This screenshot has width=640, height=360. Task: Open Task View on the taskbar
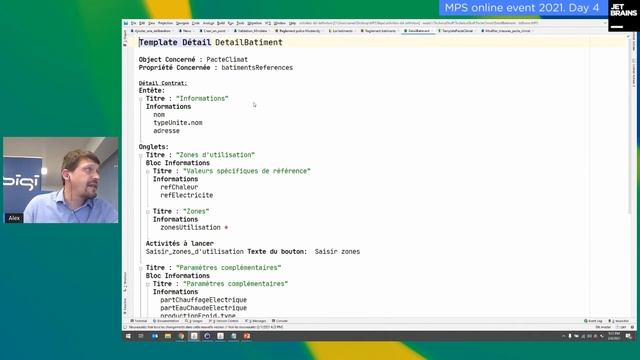coord(141,336)
